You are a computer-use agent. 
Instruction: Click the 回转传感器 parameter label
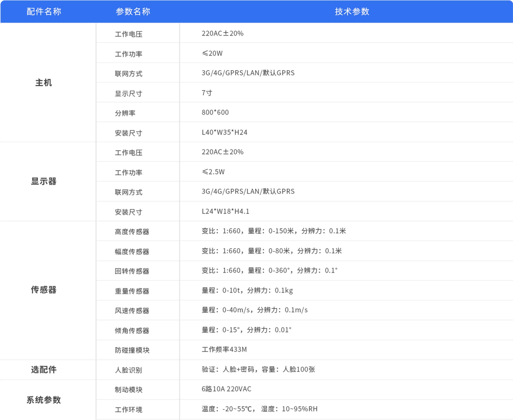(132, 271)
